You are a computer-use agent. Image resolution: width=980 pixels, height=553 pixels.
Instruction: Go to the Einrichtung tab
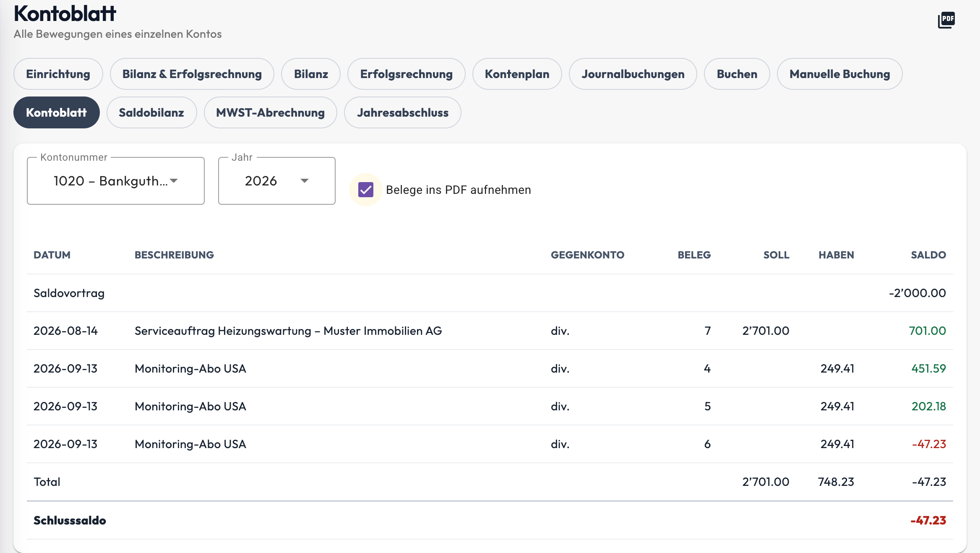(58, 74)
